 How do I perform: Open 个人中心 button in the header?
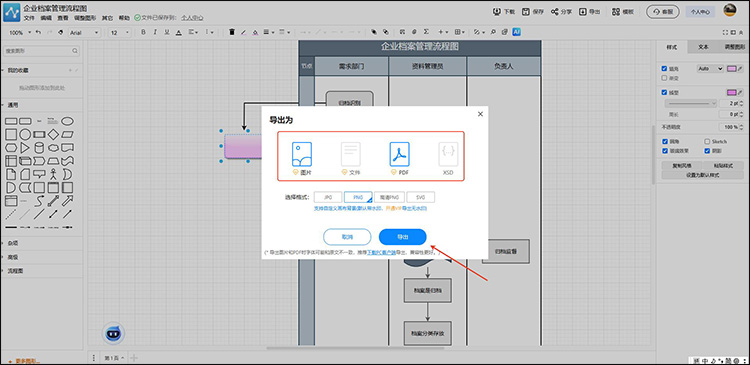[x=700, y=12]
